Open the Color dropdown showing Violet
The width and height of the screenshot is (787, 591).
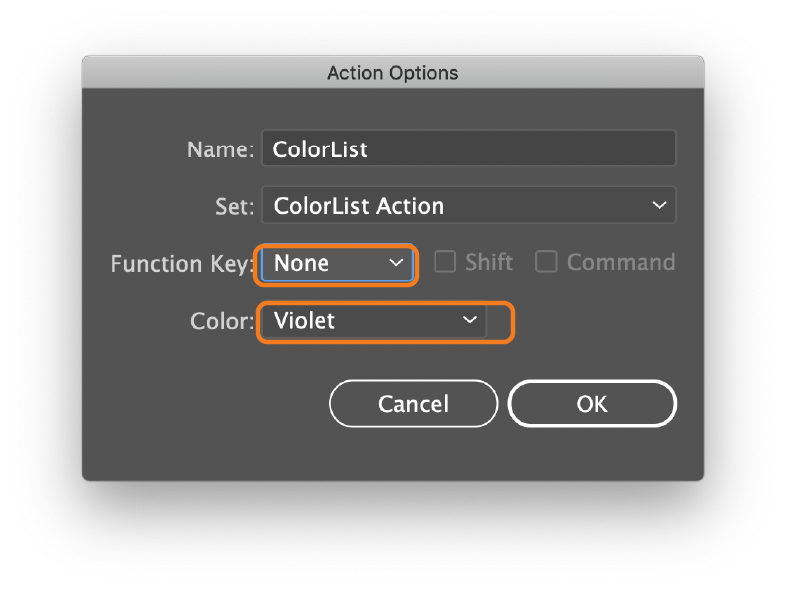tap(374, 320)
